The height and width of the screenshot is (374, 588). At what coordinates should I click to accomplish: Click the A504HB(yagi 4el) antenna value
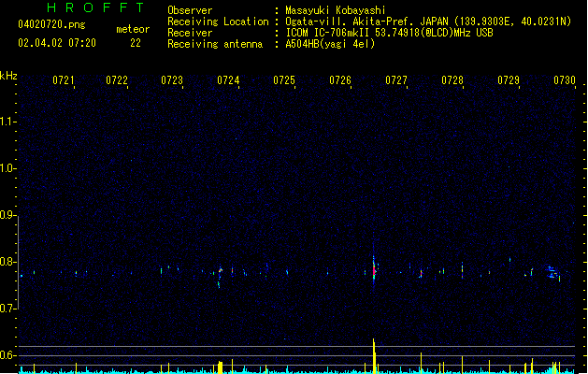(330, 44)
